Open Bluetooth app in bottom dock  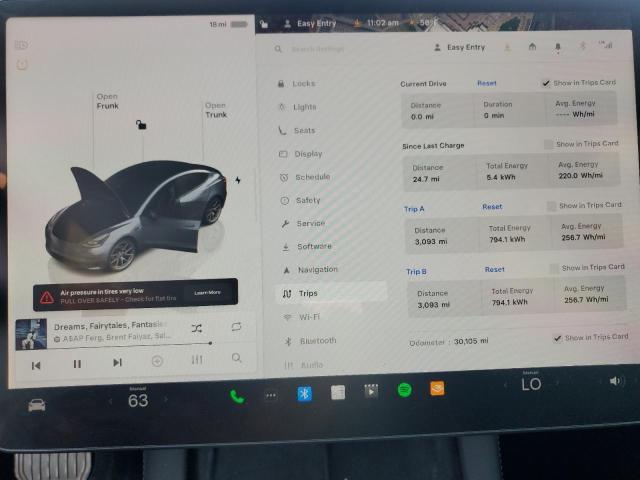click(x=304, y=393)
